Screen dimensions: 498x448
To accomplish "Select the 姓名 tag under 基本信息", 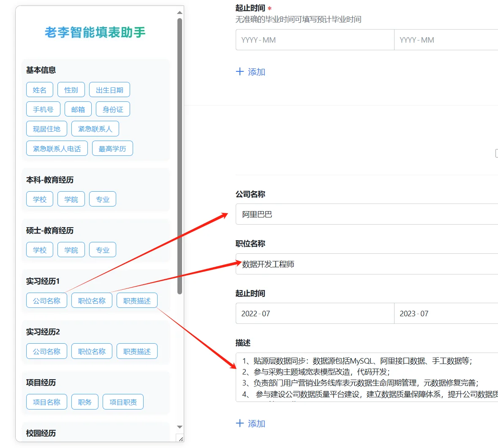I will tap(39, 89).
